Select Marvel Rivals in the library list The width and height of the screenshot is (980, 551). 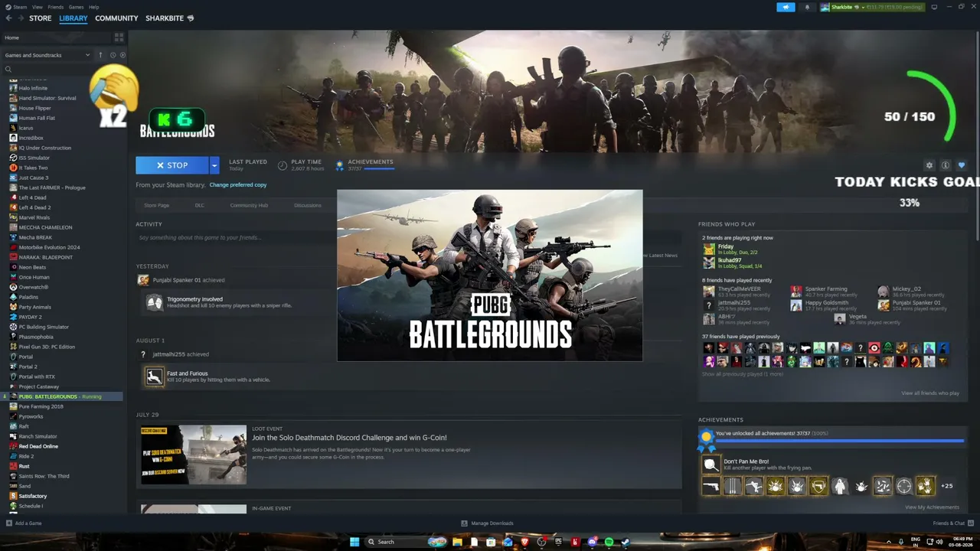34,217
